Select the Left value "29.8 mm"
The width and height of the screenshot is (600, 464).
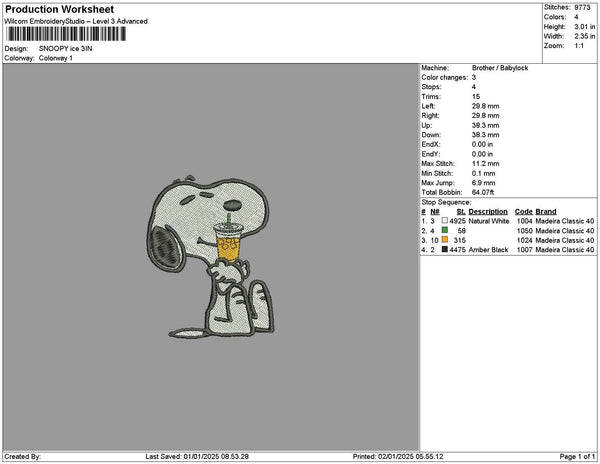485,106
